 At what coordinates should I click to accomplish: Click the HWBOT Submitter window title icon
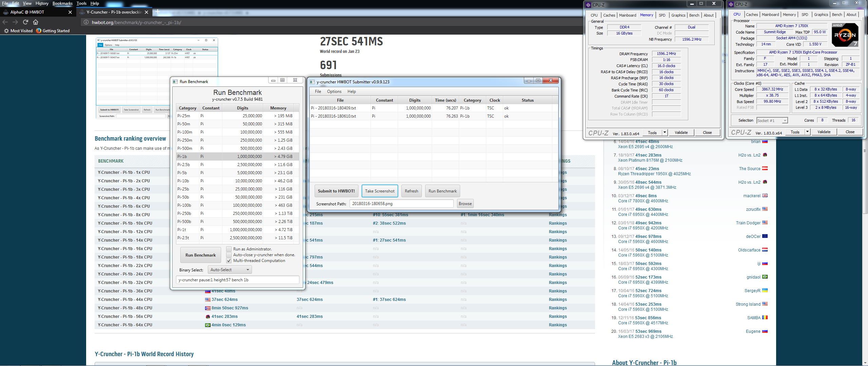tap(312, 82)
